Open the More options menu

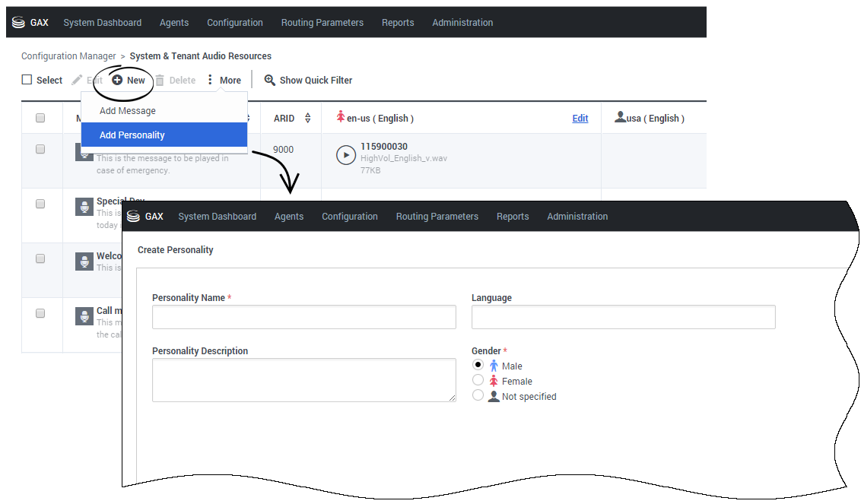pos(224,81)
